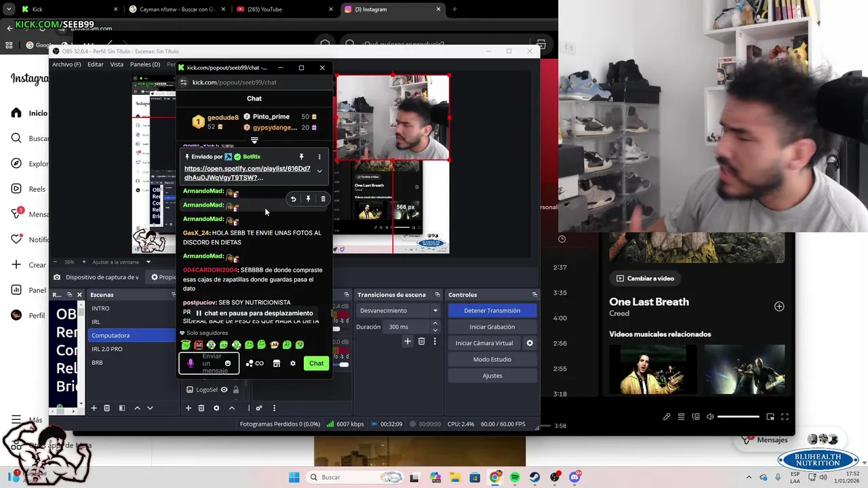The width and height of the screenshot is (868, 488).
Task: Open the three-dot menu of the pinned message
Action: [319, 157]
